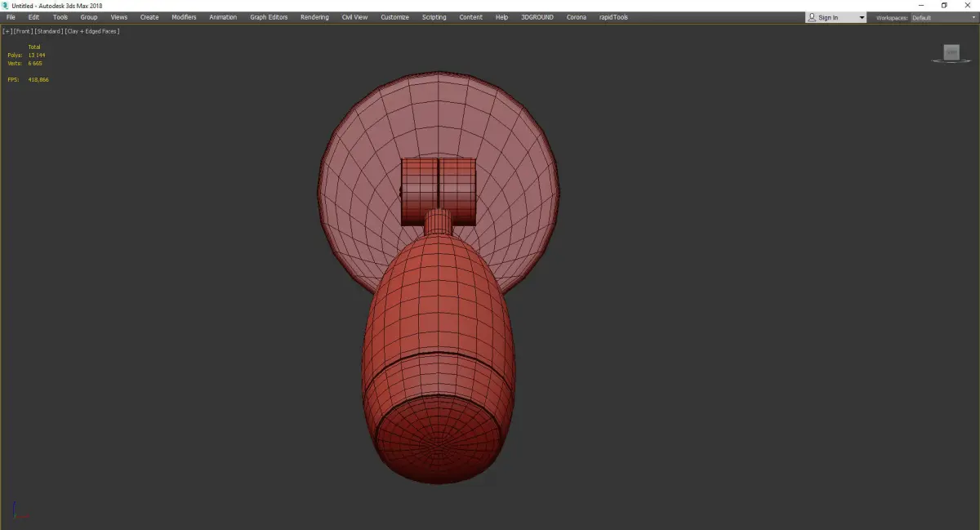Open the Modifiers menu
This screenshot has height=530, width=980.
(x=184, y=17)
